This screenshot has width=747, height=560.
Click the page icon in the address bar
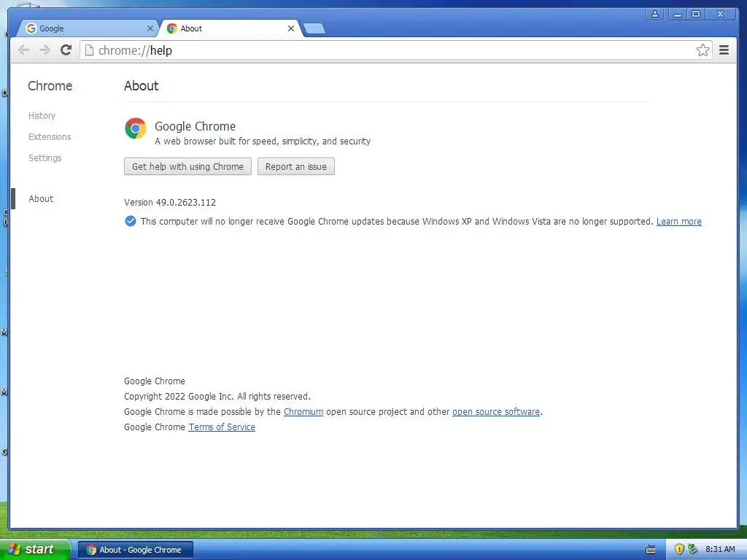[x=89, y=50]
